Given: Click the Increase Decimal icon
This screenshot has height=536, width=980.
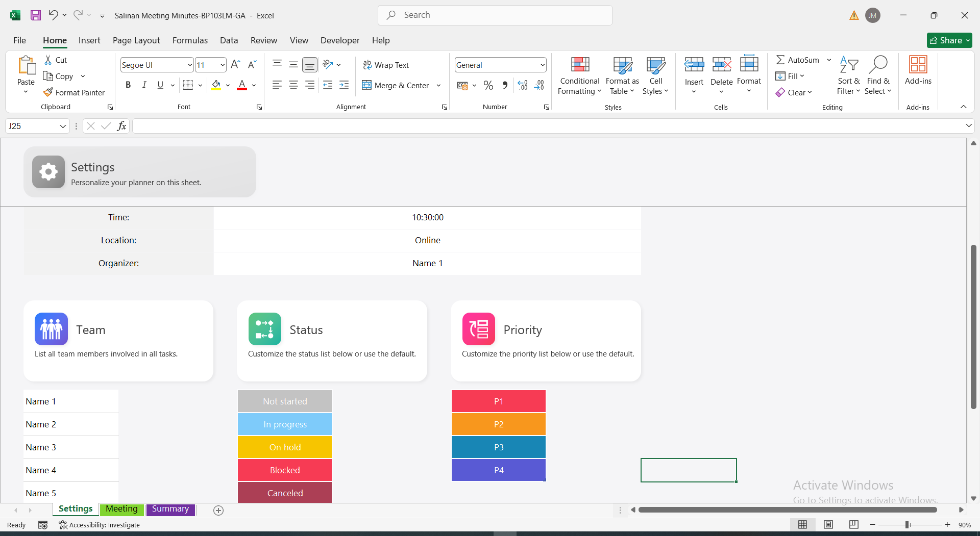Looking at the screenshot, I should pos(523,85).
